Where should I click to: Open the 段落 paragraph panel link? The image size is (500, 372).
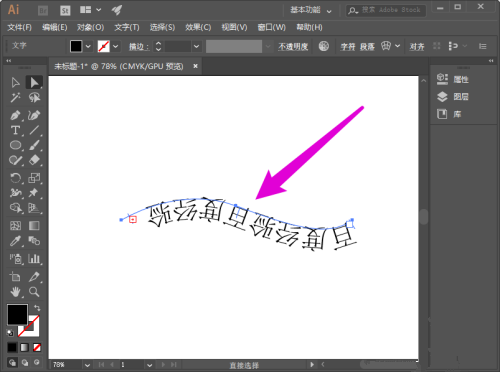pos(367,47)
